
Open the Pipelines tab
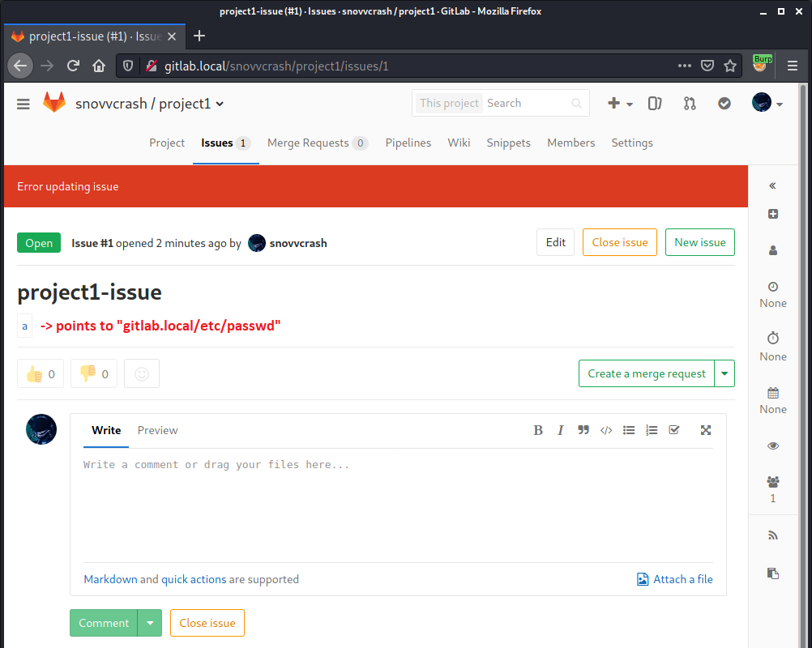point(408,143)
